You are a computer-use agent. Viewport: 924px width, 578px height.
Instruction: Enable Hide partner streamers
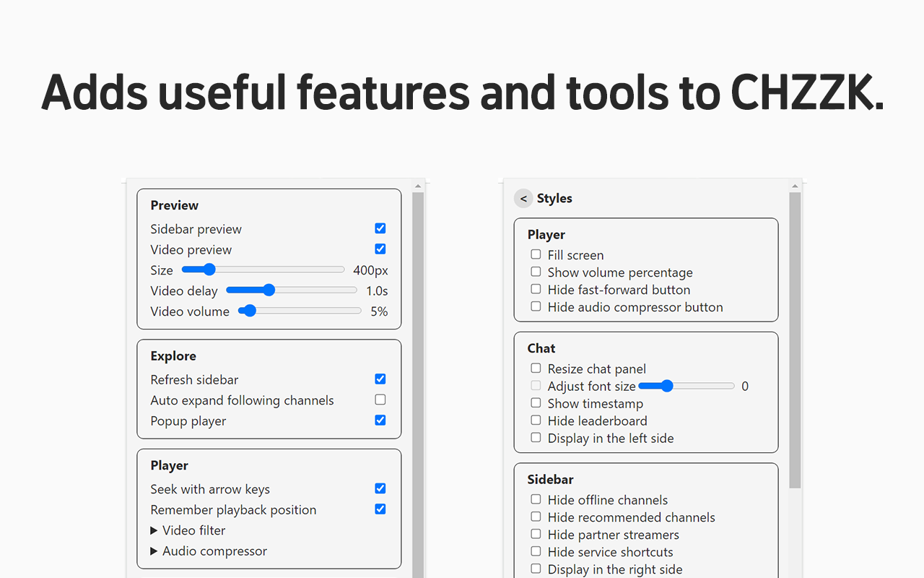(x=536, y=534)
